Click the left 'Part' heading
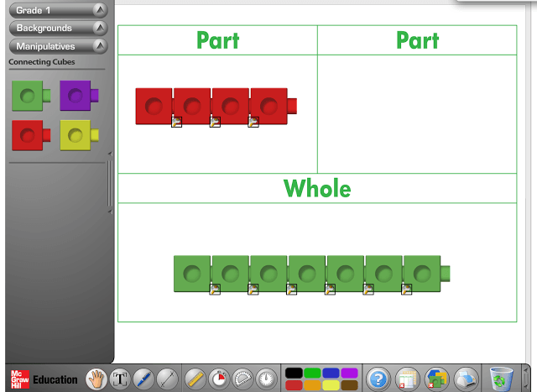Screen dimensions: 537x392 tap(218, 40)
